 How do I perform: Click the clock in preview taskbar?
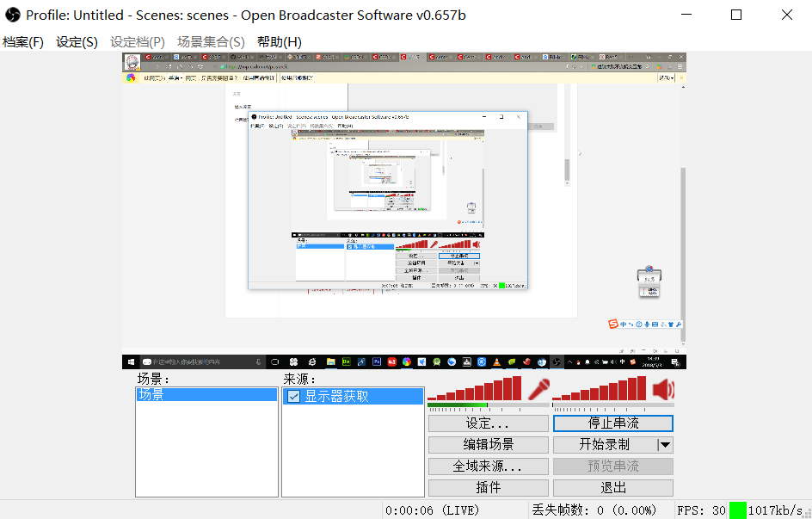tap(653, 362)
